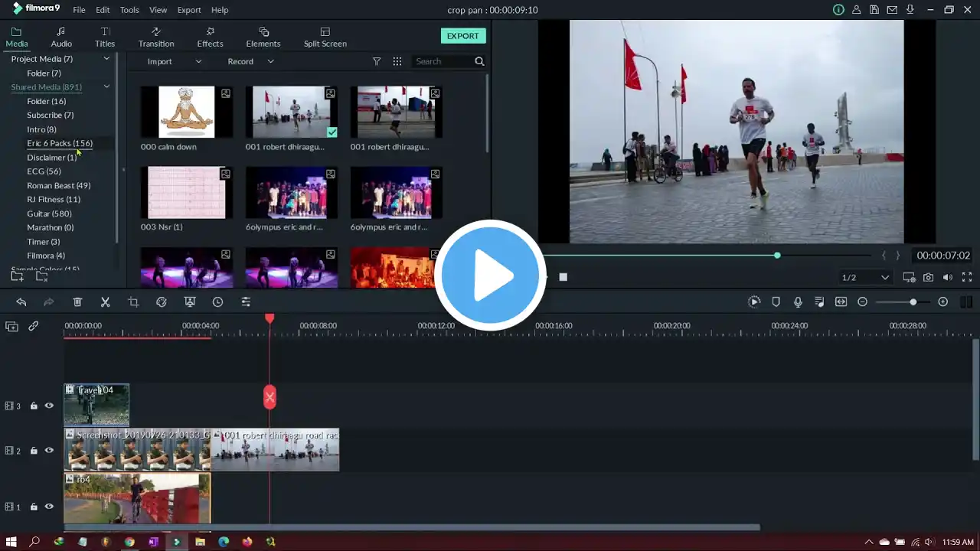Image resolution: width=980 pixels, height=551 pixels.
Task: Select the Eric 6 Packs folder
Action: (x=60, y=143)
